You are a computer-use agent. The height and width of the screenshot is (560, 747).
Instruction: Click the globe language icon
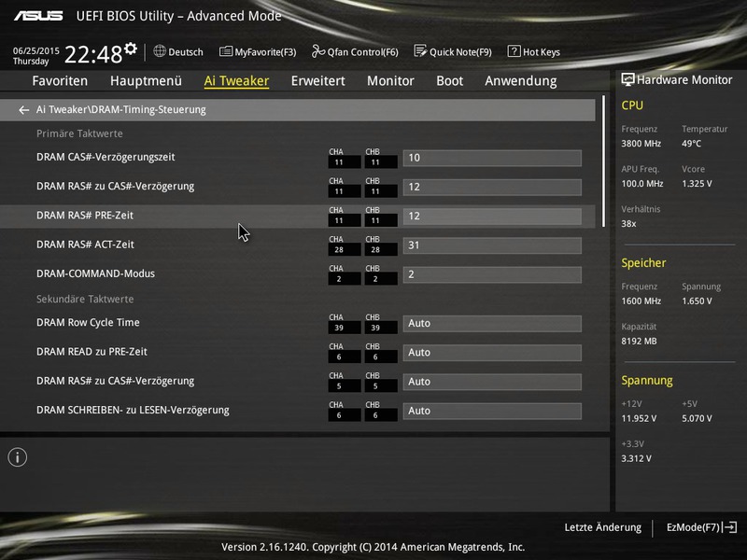(160, 51)
